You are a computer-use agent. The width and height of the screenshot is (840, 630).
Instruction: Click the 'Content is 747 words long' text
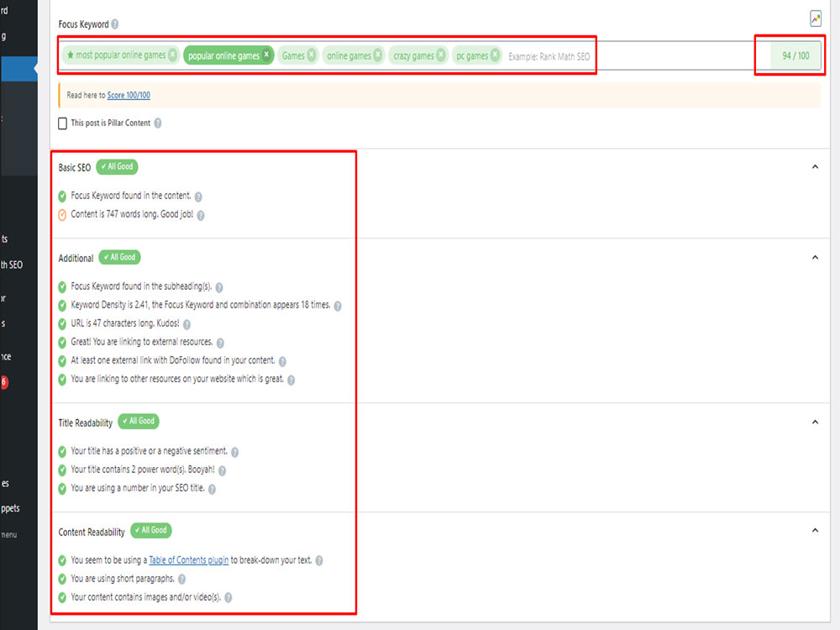132,214
